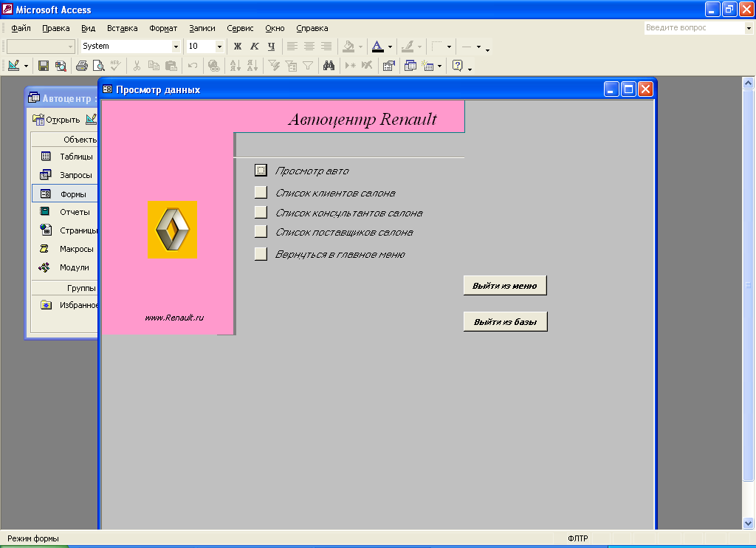The width and height of the screenshot is (756, 548).
Task: Expand the line color dropdown arrow
Action: pos(419,47)
